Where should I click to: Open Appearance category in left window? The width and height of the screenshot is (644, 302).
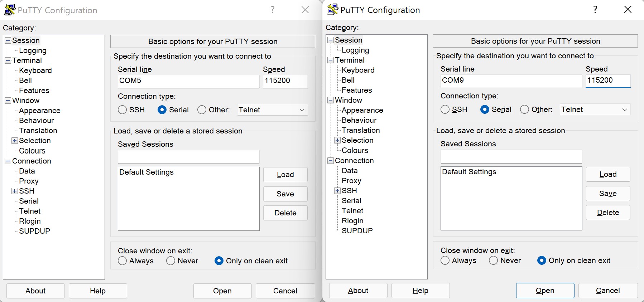(x=40, y=111)
